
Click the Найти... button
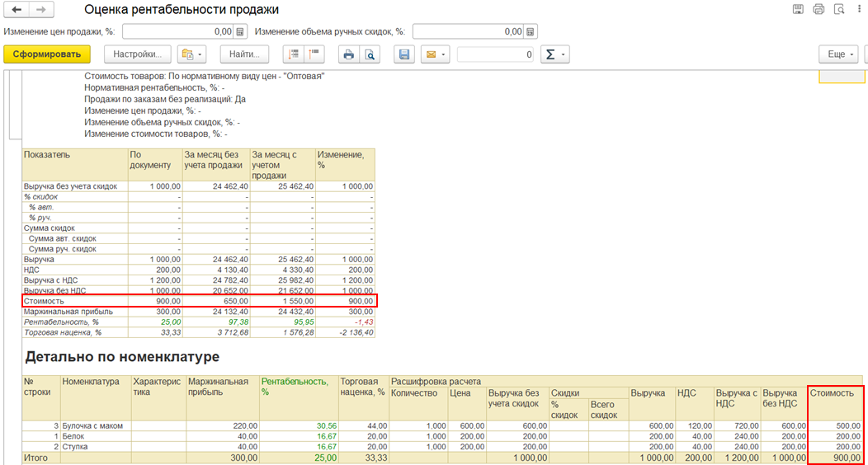244,54
